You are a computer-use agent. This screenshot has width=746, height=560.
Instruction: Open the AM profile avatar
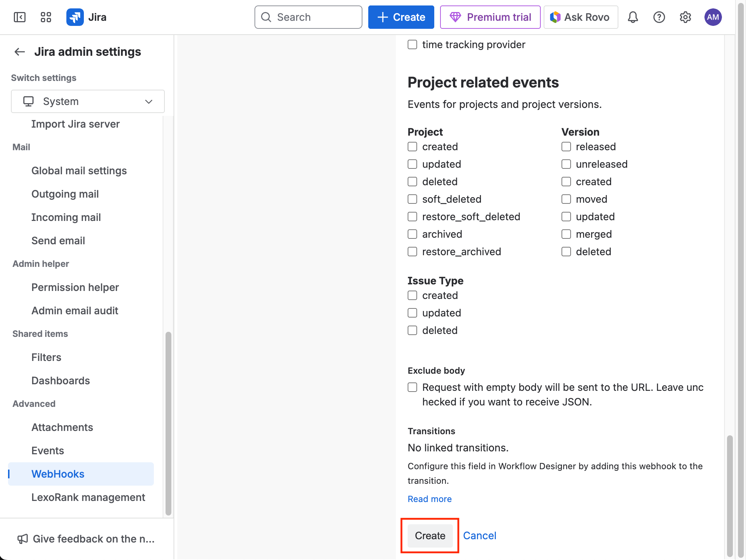[713, 17]
